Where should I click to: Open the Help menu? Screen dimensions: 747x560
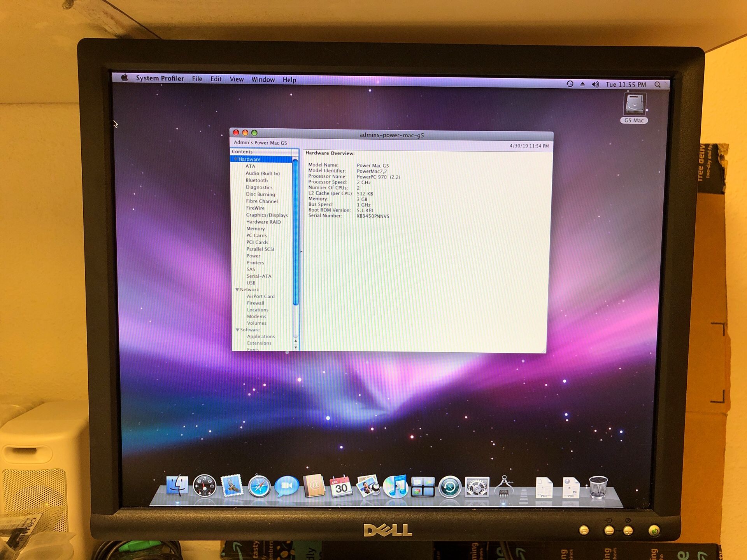[x=289, y=80]
